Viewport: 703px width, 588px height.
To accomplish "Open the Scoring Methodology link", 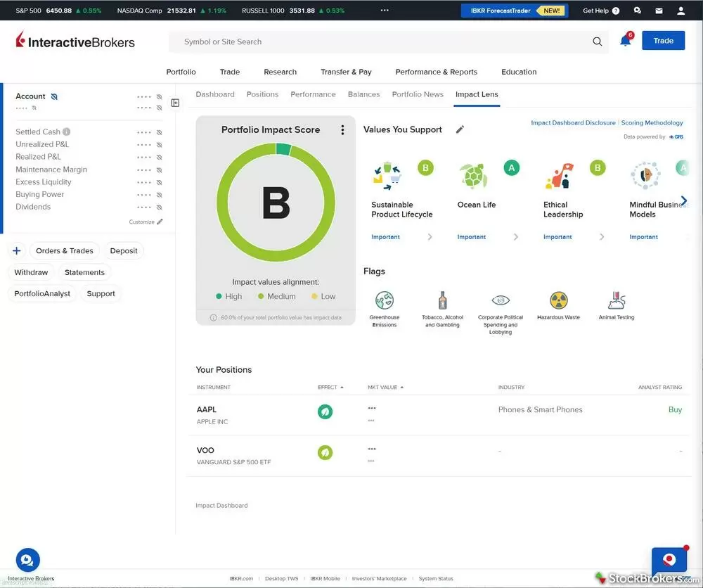I will (x=652, y=122).
